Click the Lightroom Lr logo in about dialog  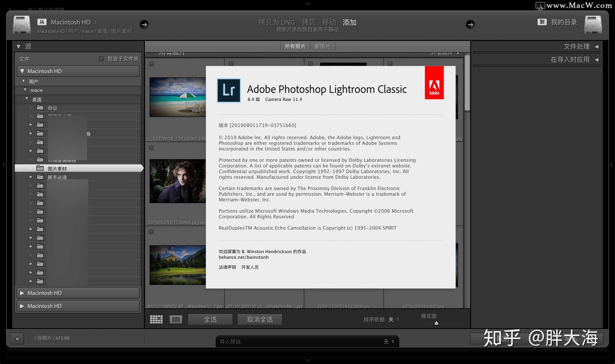(x=229, y=90)
